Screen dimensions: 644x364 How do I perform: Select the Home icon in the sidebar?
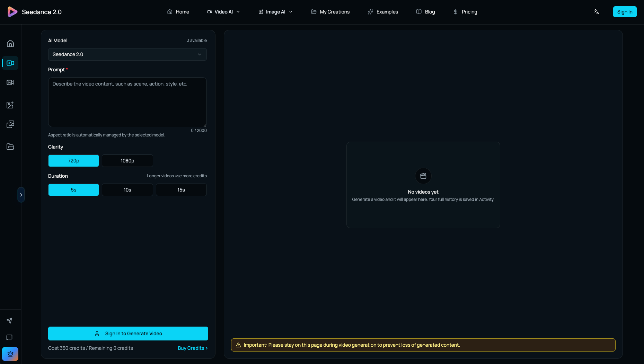click(x=10, y=43)
